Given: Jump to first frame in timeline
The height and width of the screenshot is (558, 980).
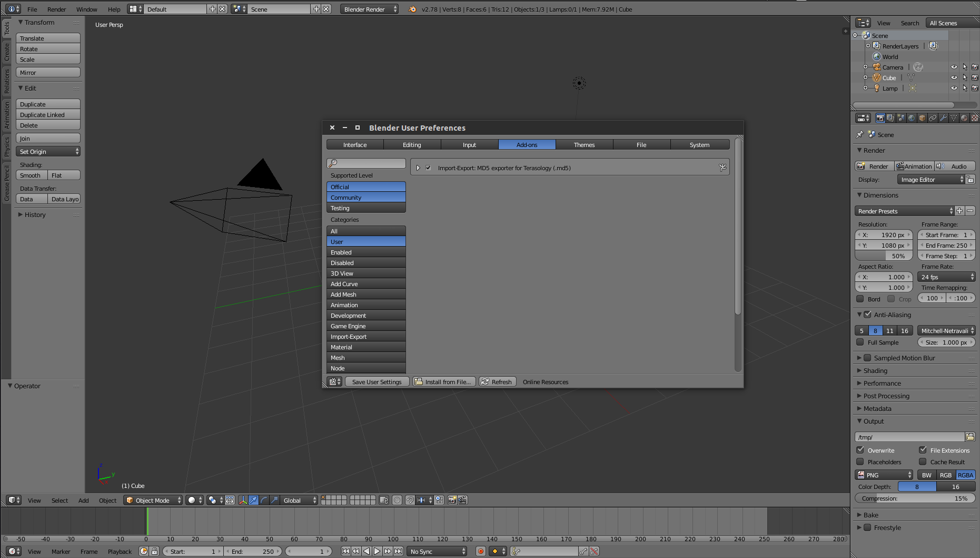Looking at the screenshot, I should coord(345,551).
